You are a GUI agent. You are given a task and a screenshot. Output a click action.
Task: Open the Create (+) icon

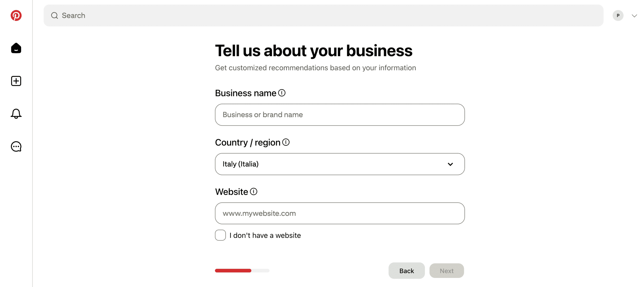click(x=16, y=81)
